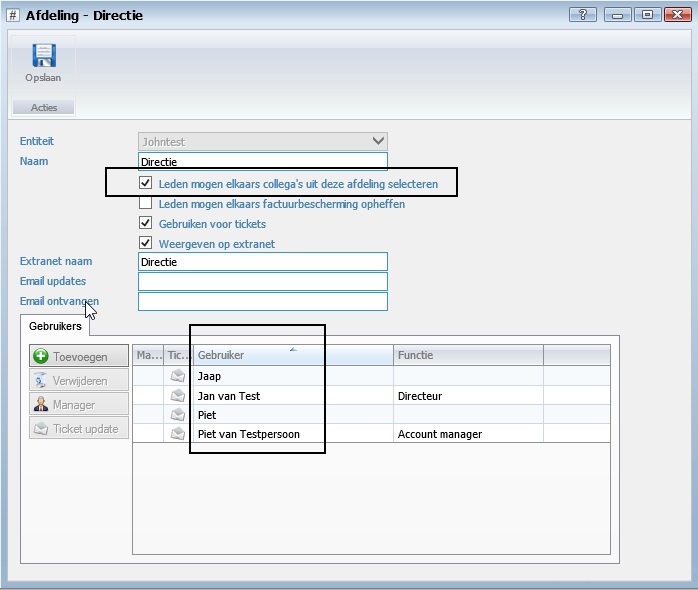Uncheck 'Leden mogen elkaars collega's' checkbox
The width and height of the screenshot is (698, 590).
coord(146,184)
